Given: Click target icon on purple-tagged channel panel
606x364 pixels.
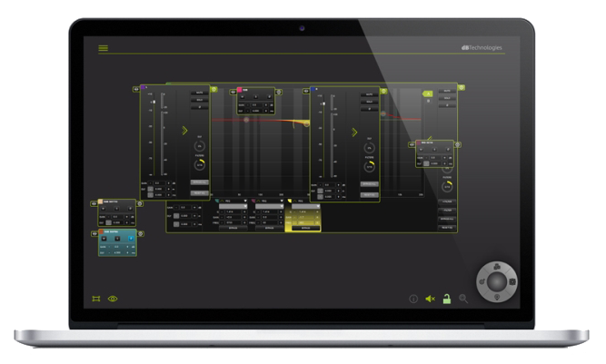Looking at the screenshot, I should click(214, 90).
